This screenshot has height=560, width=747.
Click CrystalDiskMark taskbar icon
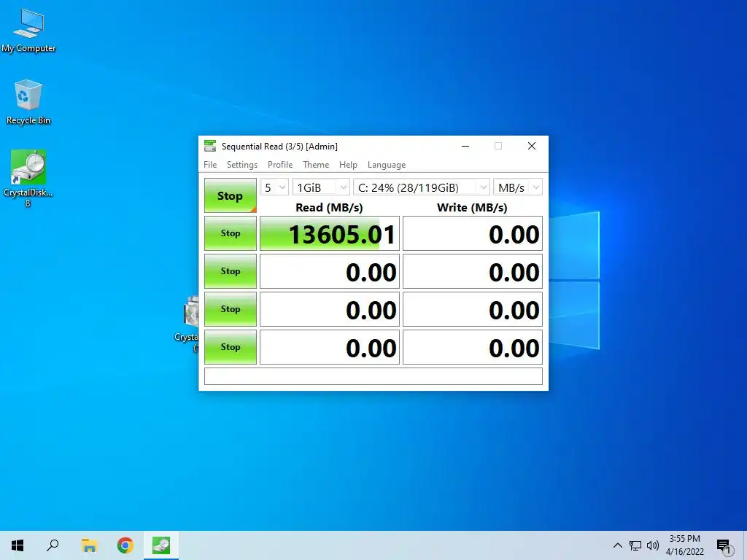(161, 545)
